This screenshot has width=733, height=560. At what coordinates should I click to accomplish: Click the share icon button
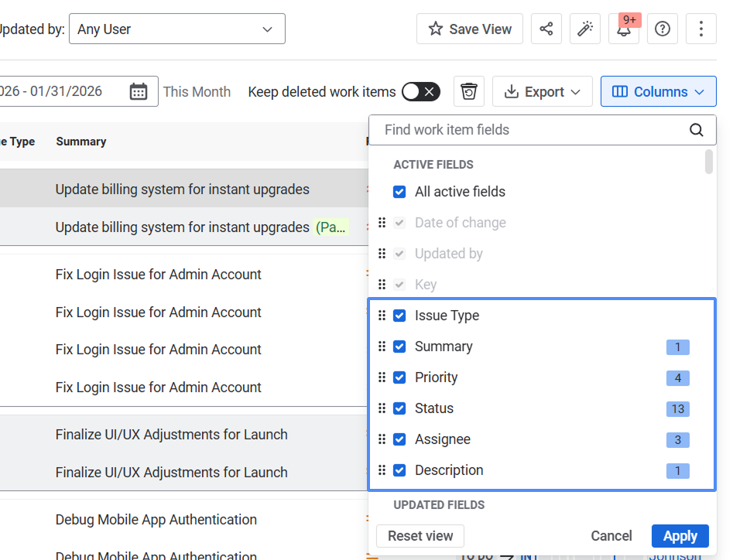coord(546,29)
